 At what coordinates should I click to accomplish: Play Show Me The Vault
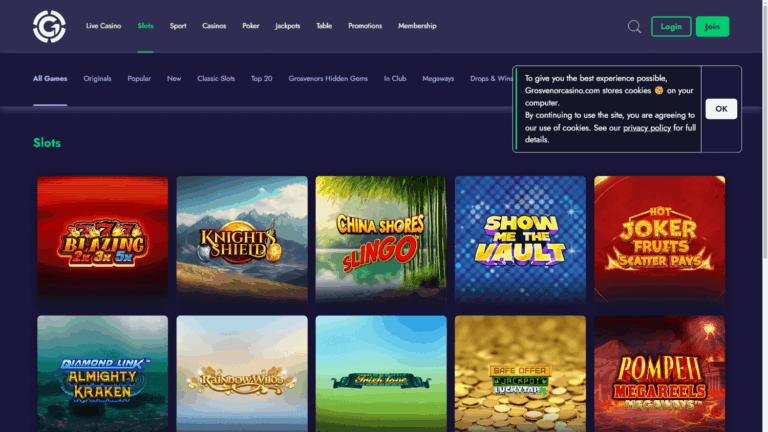click(x=520, y=240)
